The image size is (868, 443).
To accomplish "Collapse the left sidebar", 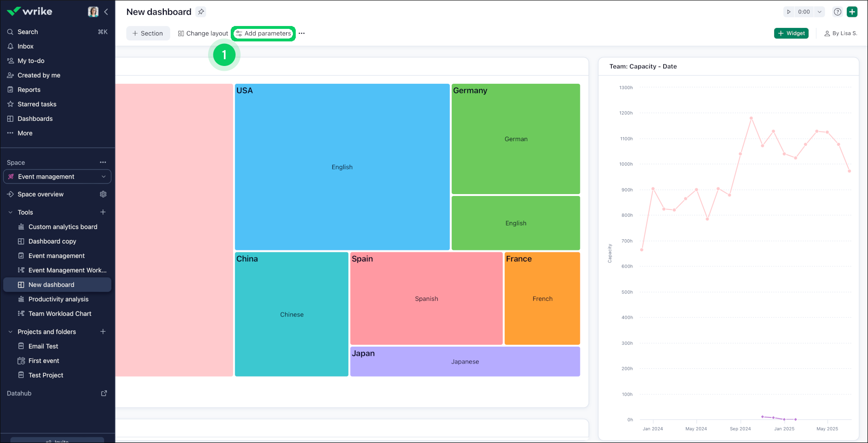I will point(106,12).
